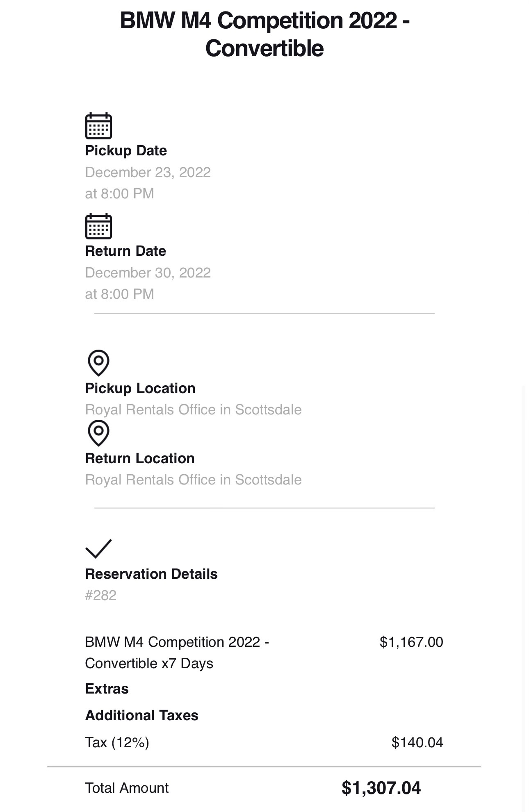This screenshot has width=529, height=812.
Task: Click the Additional Taxes section label
Action: point(141,715)
